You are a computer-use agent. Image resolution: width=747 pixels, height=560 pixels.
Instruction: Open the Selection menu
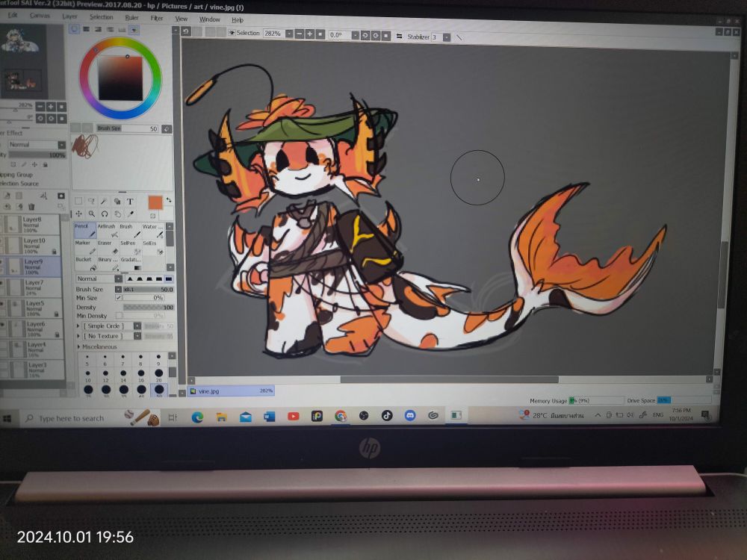[x=102, y=16]
